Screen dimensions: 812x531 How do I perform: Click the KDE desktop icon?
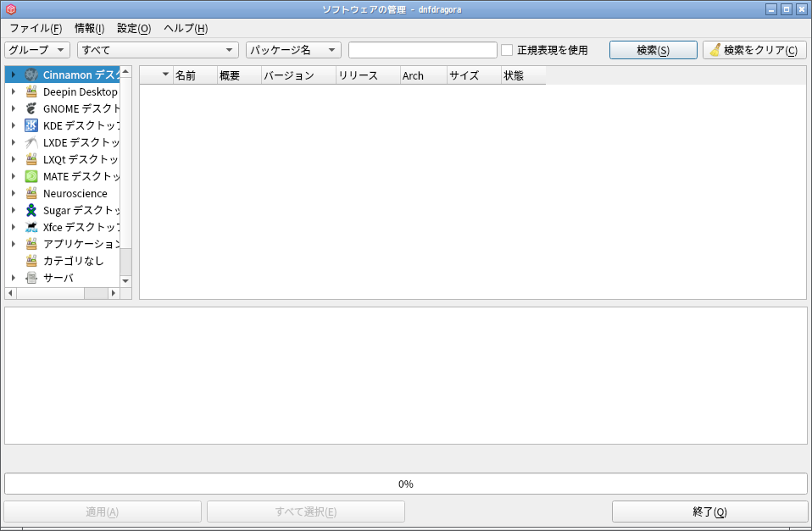point(31,125)
